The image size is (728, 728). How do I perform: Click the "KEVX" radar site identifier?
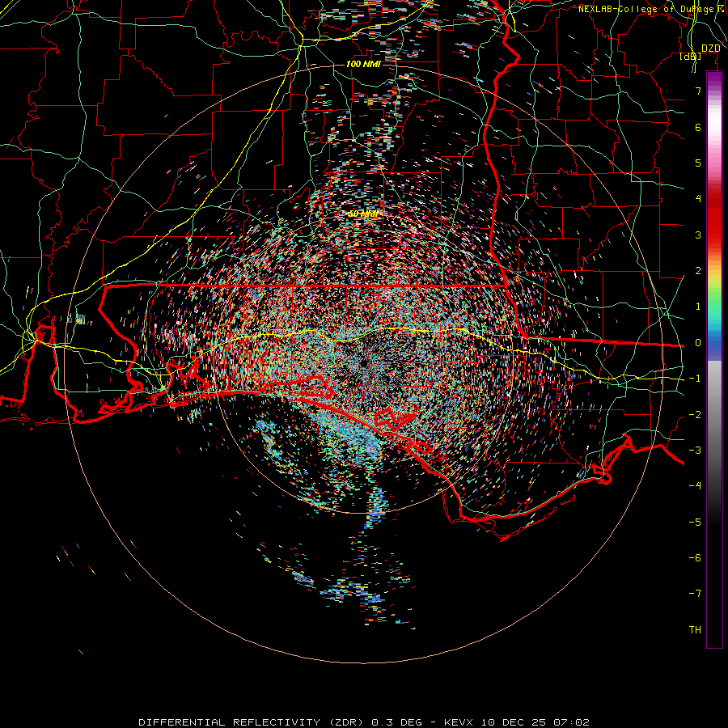[x=459, y=722]
